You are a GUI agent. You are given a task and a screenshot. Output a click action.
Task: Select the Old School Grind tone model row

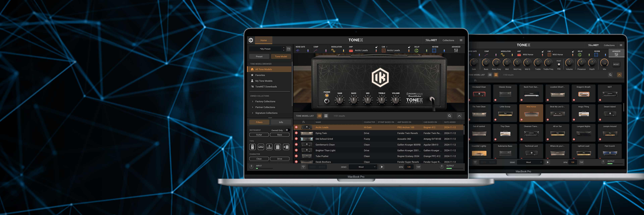click(x=324, y=139)
